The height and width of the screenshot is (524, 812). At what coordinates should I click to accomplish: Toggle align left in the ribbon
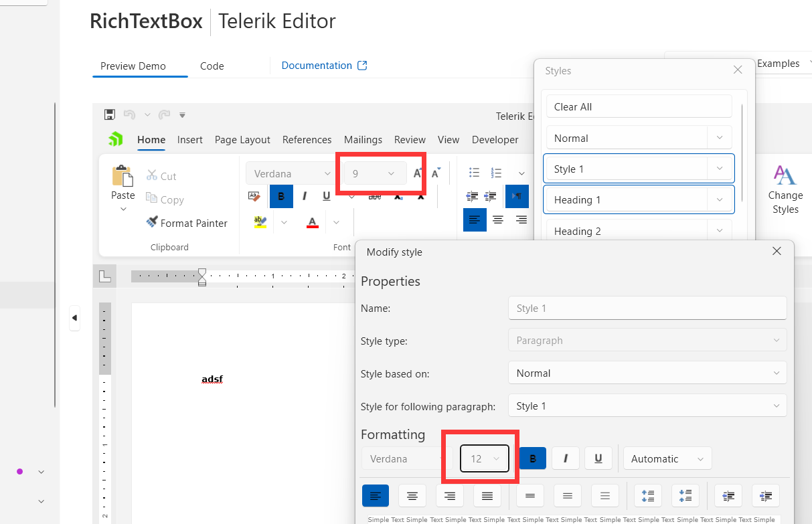click(475, 220)
